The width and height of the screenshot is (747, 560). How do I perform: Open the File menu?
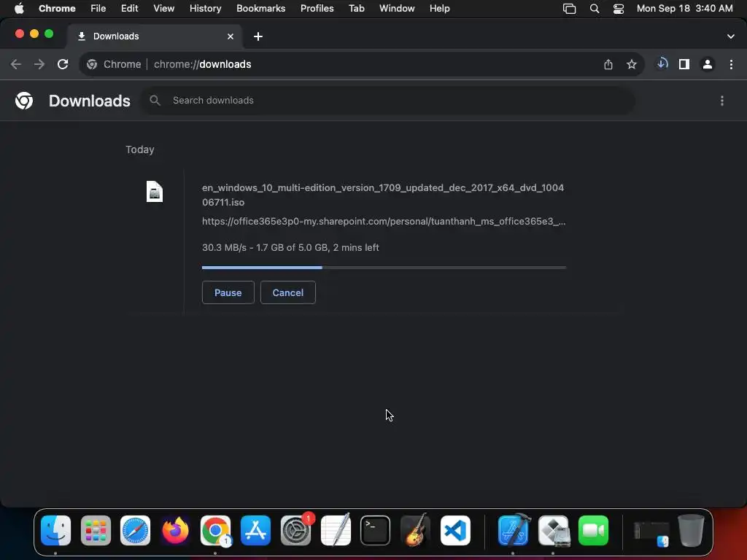click(x=98, y=9)
